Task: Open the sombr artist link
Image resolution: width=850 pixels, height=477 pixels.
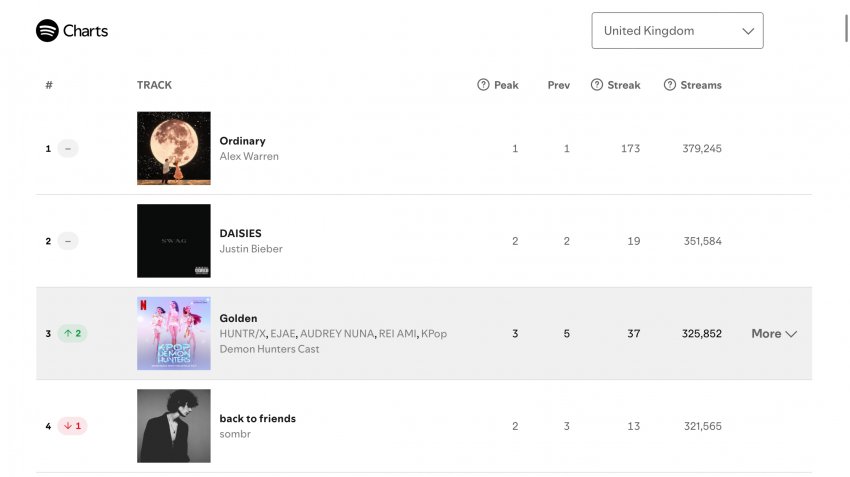Action: pyautogui.click(x=234, y=434)
